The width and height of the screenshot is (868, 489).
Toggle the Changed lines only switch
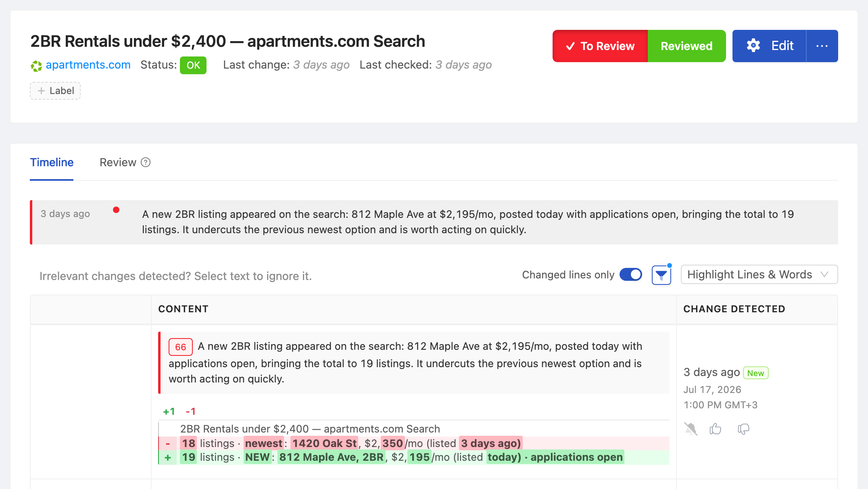click(631, 275)
